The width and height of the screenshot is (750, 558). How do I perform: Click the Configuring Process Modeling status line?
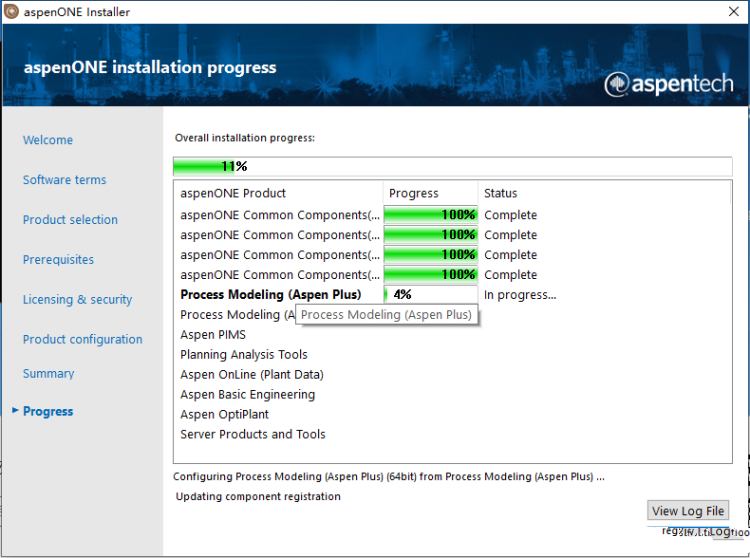point(388,477)
